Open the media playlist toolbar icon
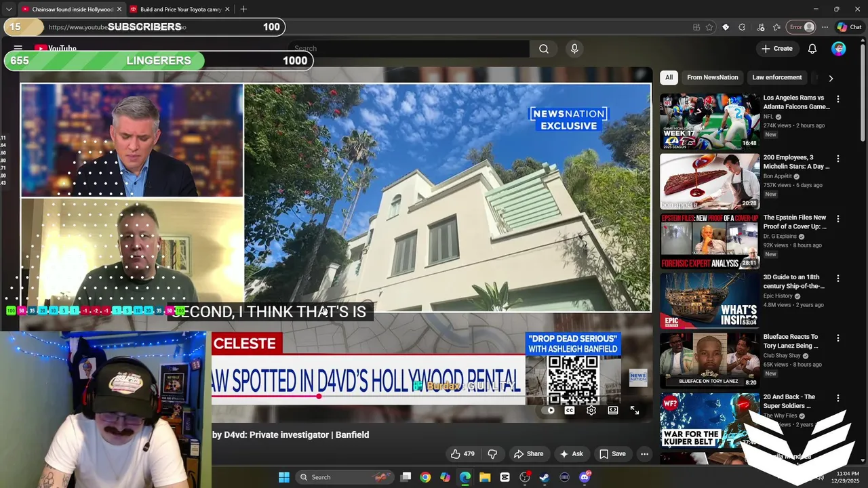 [x=760, y=27]
